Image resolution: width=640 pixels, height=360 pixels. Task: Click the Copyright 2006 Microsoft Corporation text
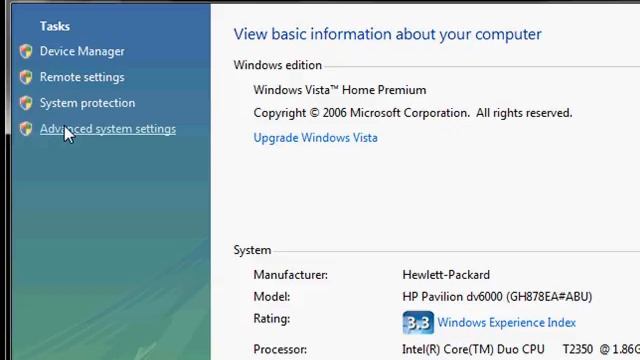point(413,113)
